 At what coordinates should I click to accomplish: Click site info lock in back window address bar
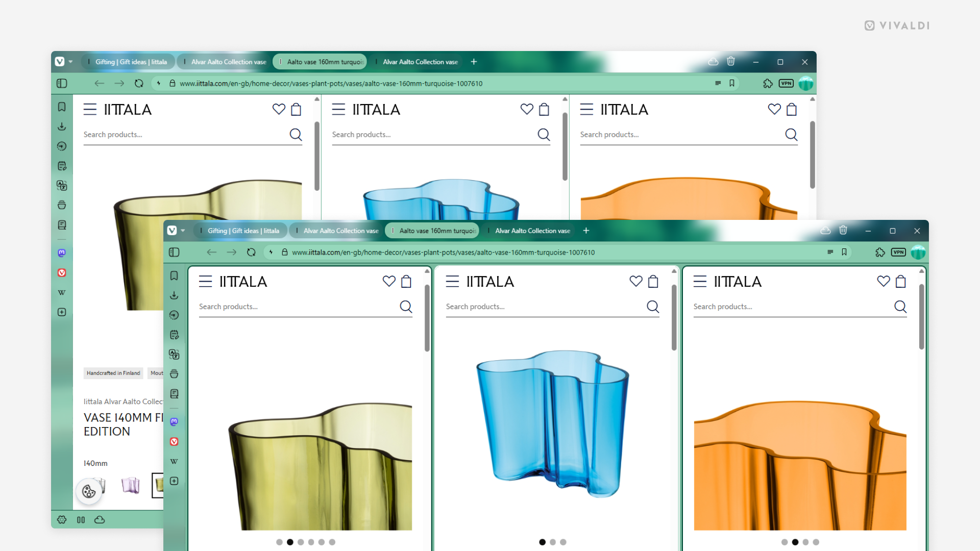tap(173, 83)
